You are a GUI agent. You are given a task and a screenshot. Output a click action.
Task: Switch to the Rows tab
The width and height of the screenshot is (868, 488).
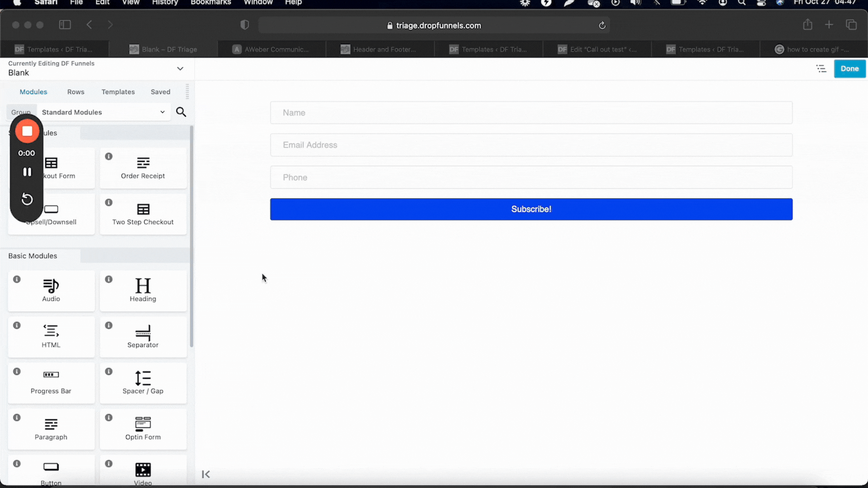75,91
